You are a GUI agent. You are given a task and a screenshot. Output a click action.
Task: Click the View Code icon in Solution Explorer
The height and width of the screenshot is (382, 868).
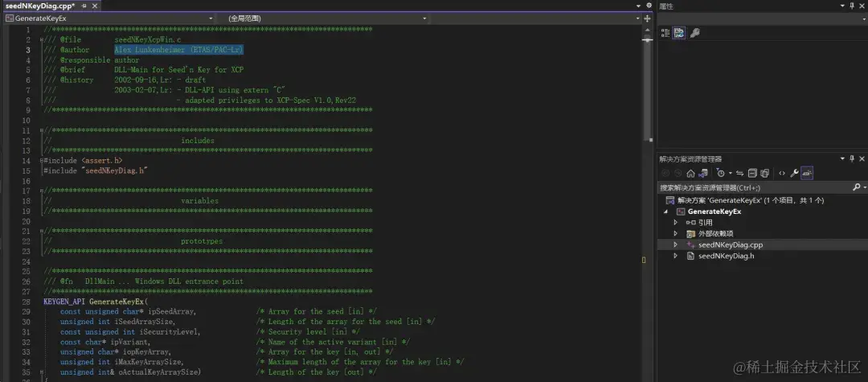pyautogui.click(x=782, y=173)
